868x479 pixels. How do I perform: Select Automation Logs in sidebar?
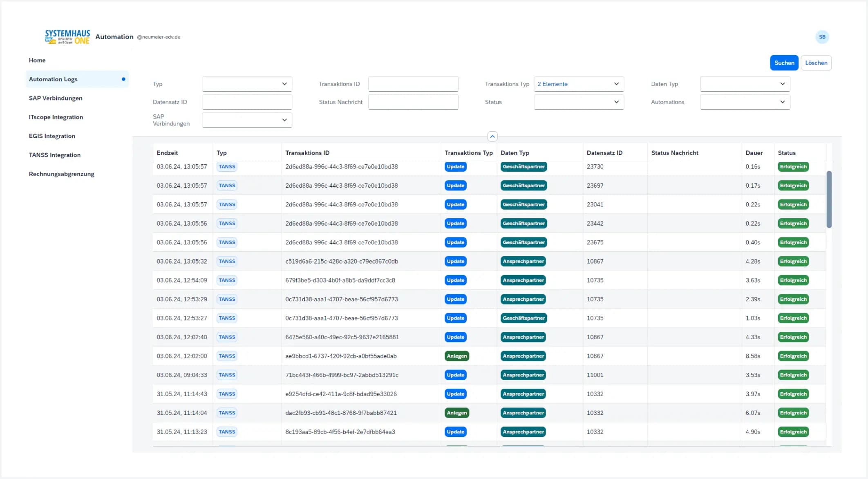(x=77, y=79)
